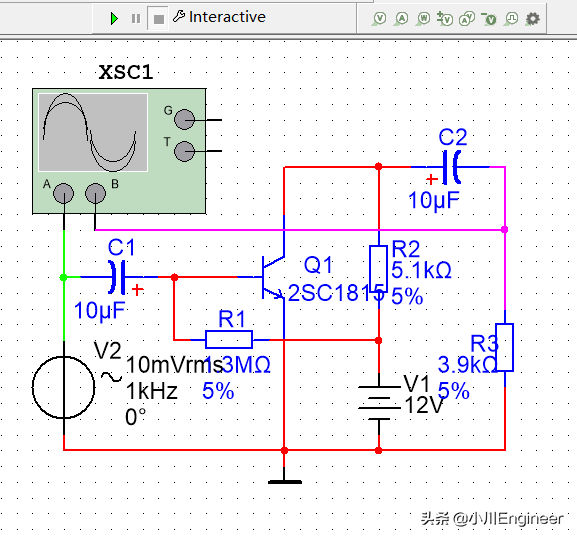Select the current probe tool
577x539 pixels.
[401, 18]
